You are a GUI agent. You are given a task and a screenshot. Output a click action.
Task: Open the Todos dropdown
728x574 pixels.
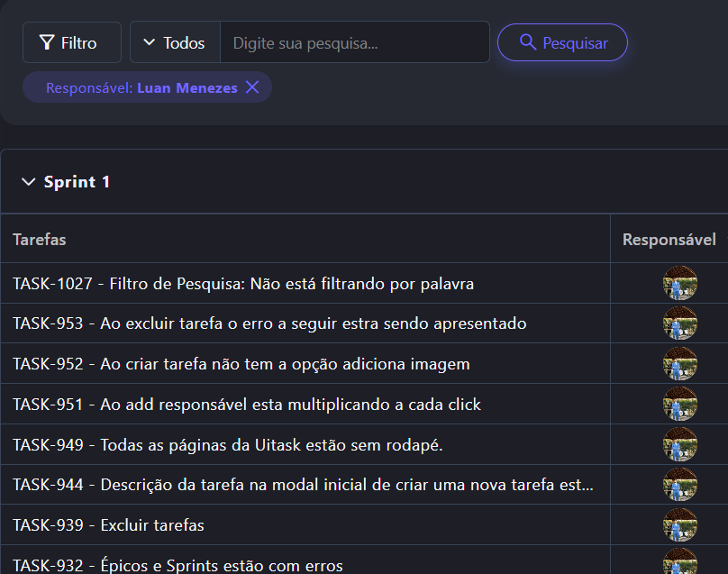pyautogui.click(x=175, y=43)
